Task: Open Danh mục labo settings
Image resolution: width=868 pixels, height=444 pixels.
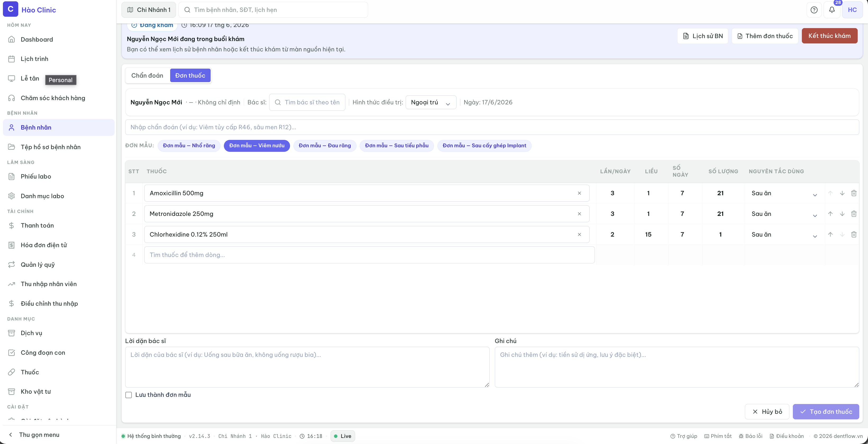Action: [59, 196]
